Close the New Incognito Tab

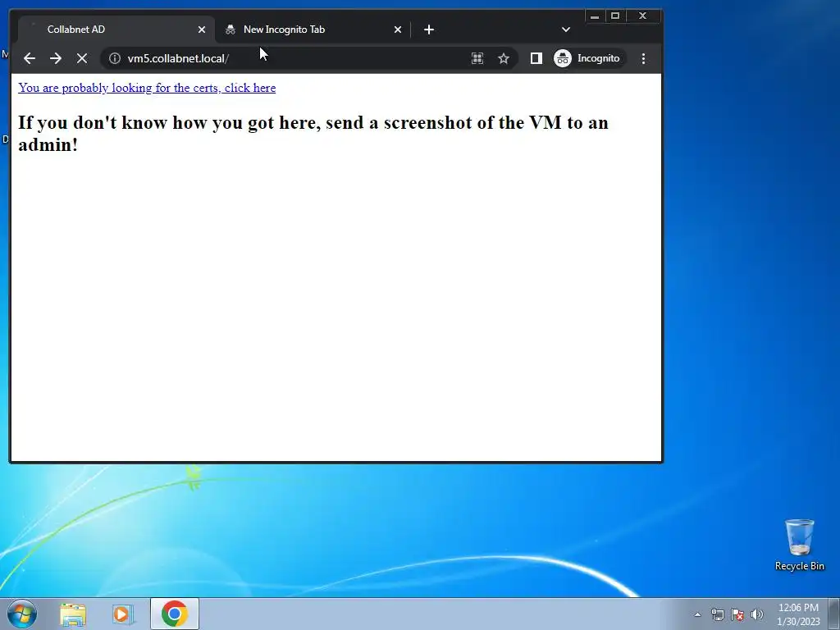[x=398, y=30]
